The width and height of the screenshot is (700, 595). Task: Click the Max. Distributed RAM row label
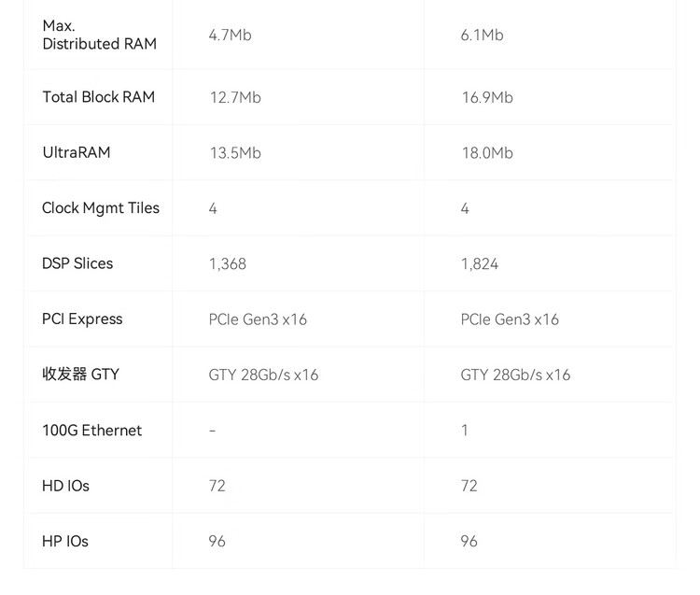(99, 35)
